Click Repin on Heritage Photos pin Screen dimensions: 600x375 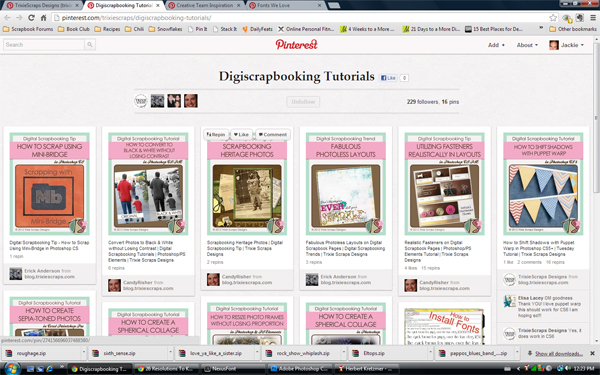[x=216, y=134]
